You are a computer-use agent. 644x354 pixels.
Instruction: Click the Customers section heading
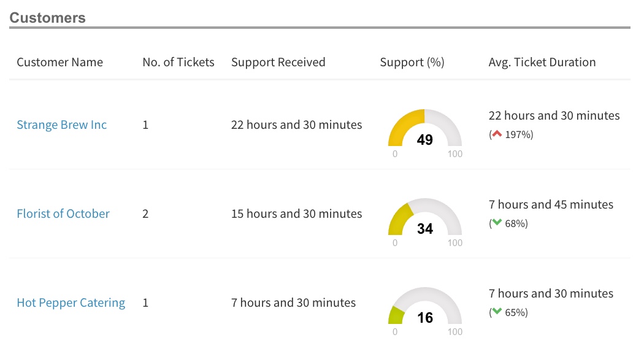click(x=48, y=18)
